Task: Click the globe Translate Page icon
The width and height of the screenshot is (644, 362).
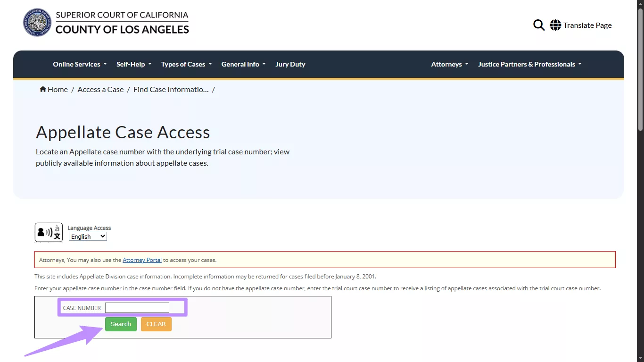Action: click(x=555, y=25)
